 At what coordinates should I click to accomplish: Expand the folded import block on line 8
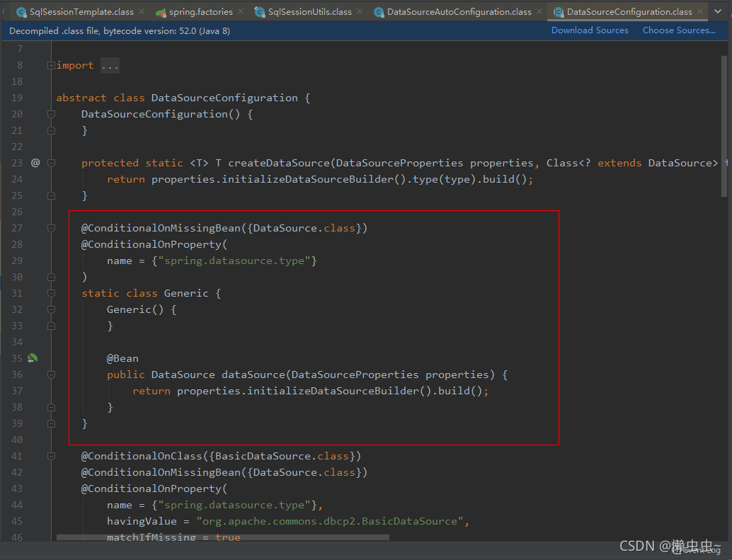(x=52, y=65)
